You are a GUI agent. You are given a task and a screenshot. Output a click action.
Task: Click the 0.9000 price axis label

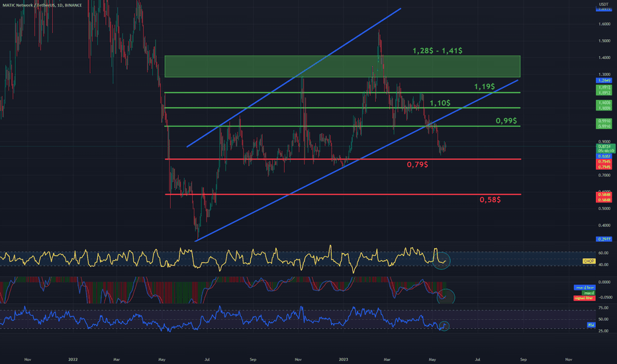(x=604, y=142)
